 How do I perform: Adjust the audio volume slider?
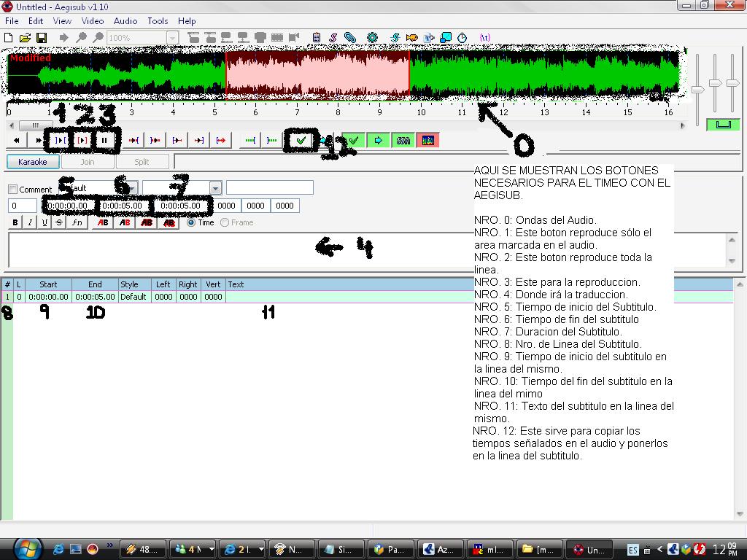pos(732,83)
